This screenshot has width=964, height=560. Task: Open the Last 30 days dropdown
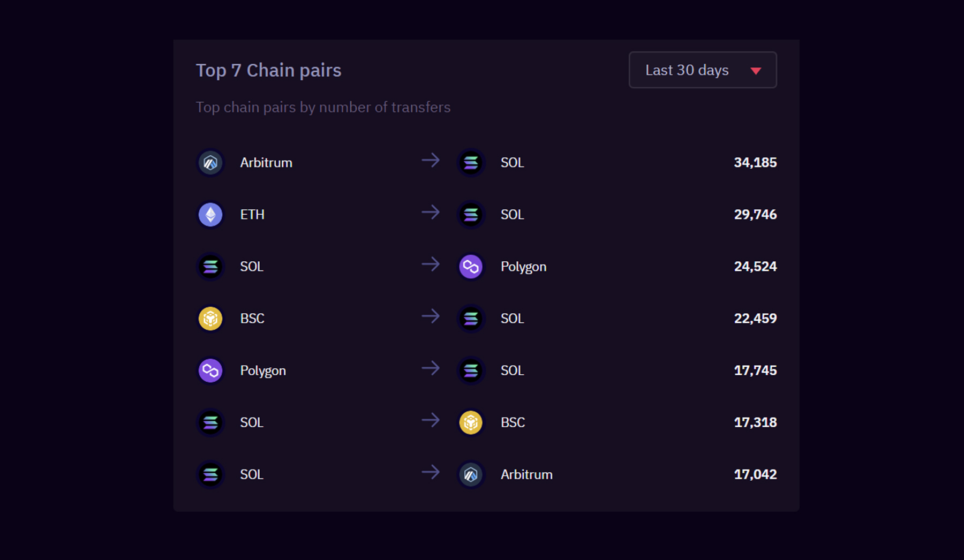(x=702, y=70)
